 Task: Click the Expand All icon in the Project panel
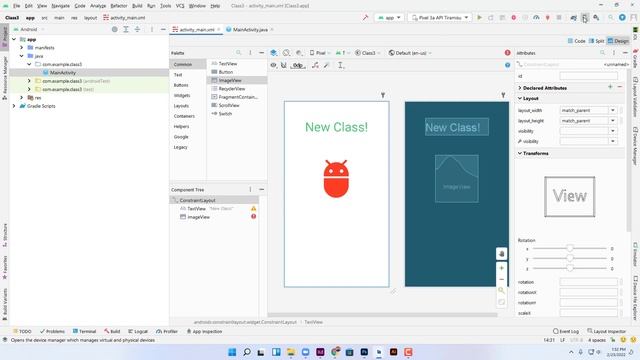click(x=126, y=29)
